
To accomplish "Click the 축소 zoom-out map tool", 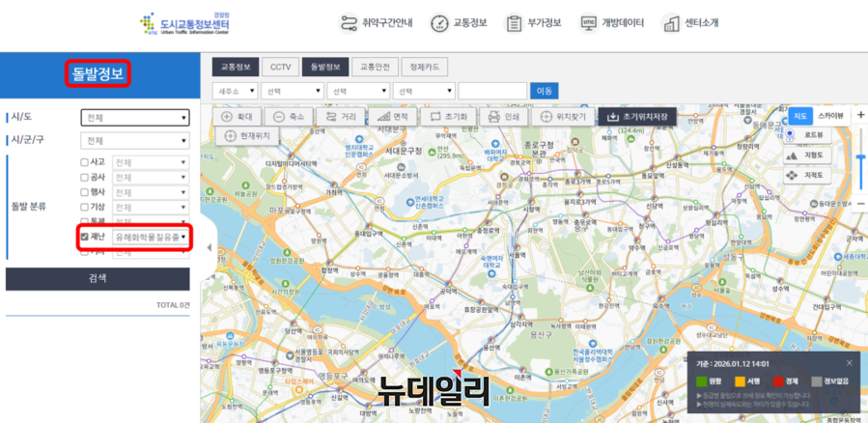I will coord(289,117).
